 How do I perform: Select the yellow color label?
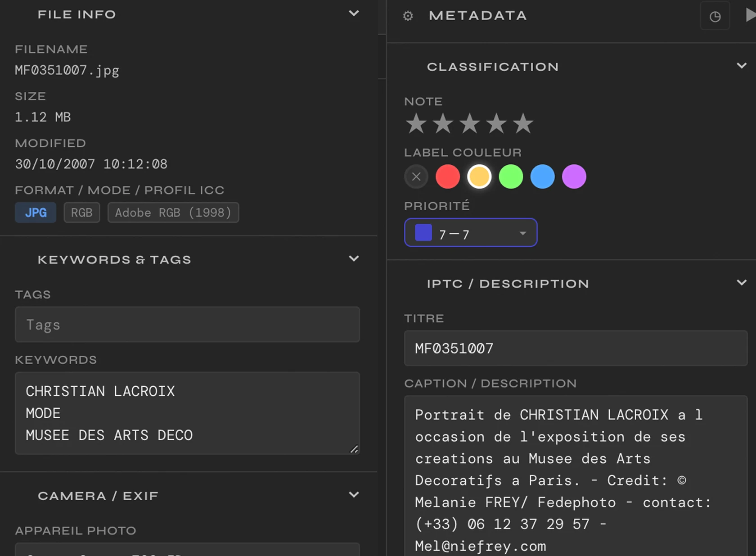(479, 176)
